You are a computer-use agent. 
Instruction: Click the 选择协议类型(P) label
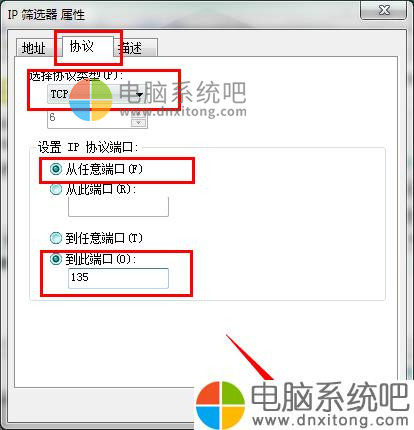76,76
